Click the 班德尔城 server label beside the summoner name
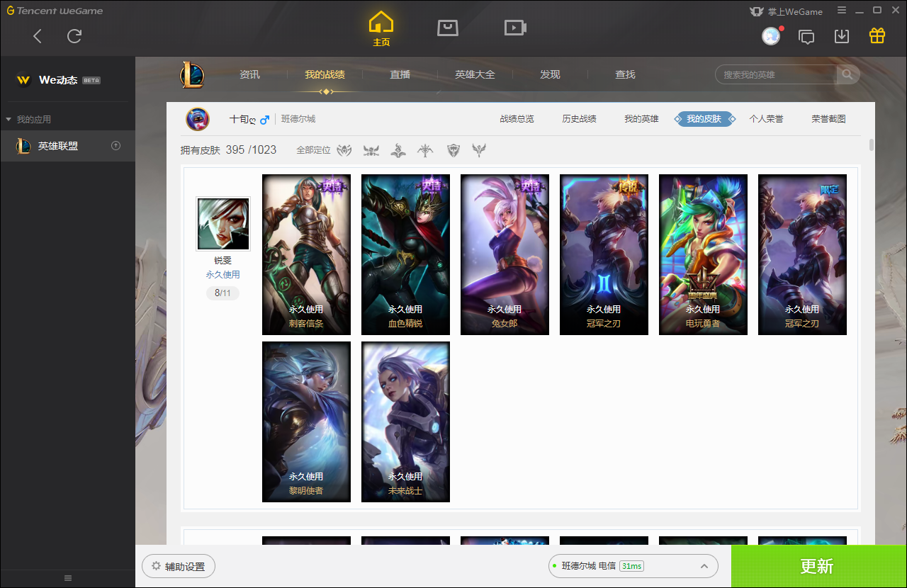 coord(298,119)
